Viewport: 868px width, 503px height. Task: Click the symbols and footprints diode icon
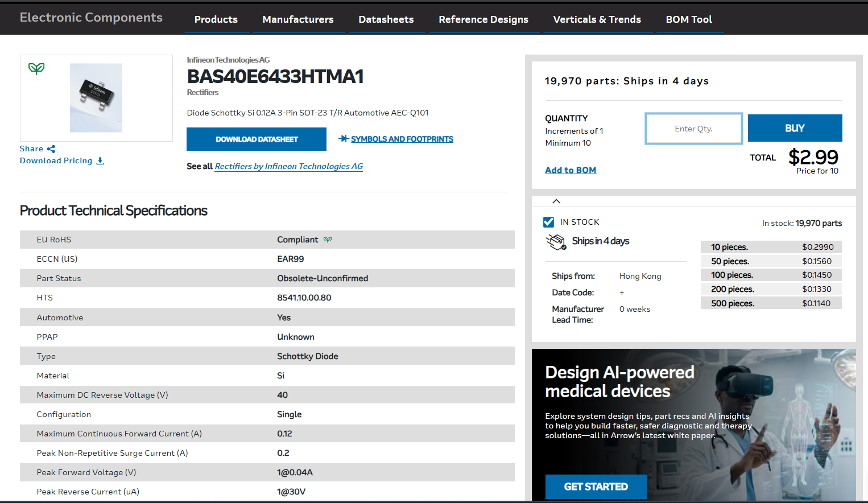tap(344, 139)
